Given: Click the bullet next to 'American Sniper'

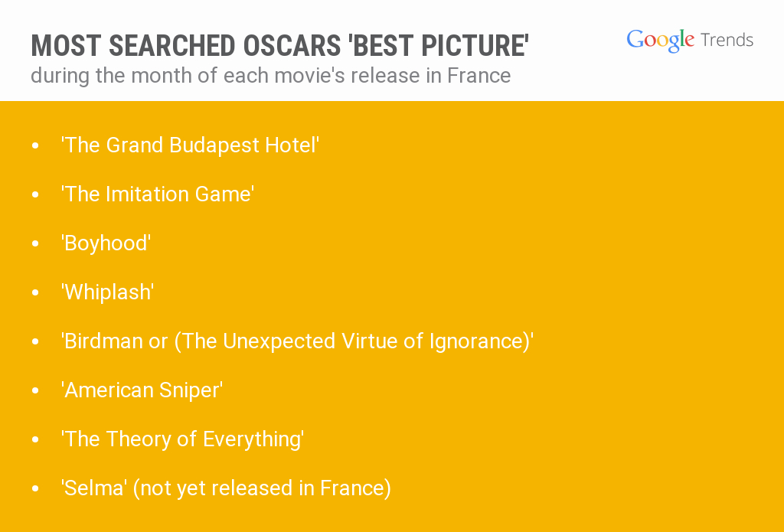Looking at the screenshot, I should click(35, 390).
